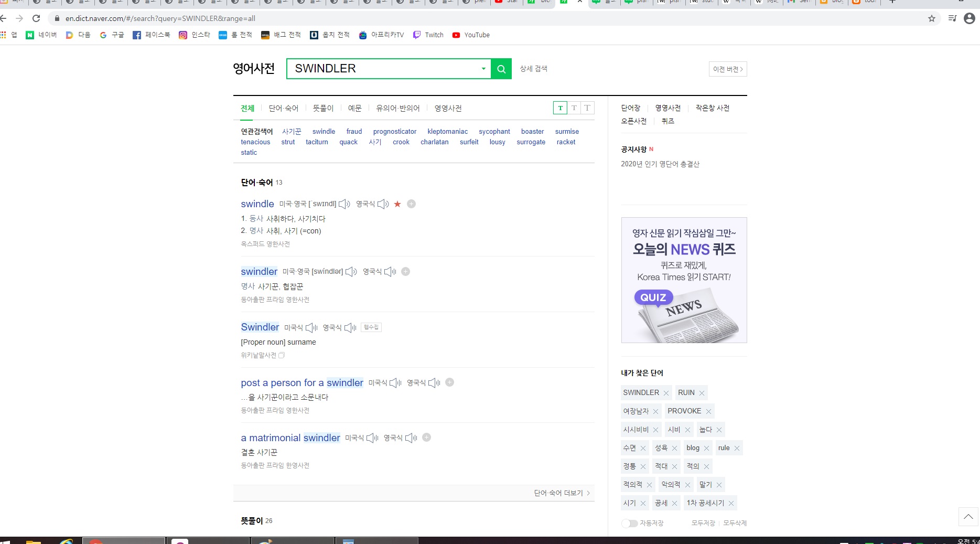Viewport: 980px width, 544px height.
Task: Play British pronunciation of swindle
Action: (383, 204)
